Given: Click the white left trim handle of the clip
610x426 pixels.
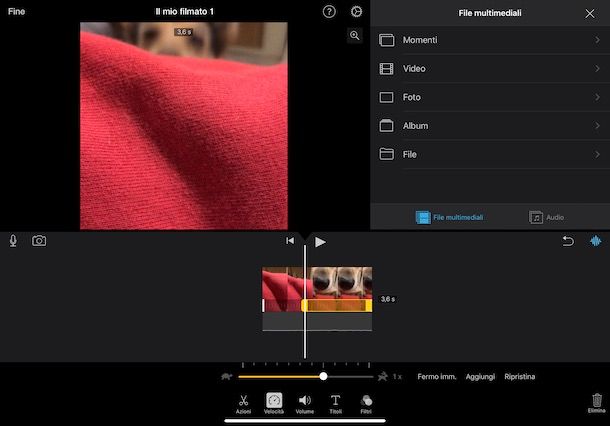Looking at the screenshot, I should (x=263, y=305).
